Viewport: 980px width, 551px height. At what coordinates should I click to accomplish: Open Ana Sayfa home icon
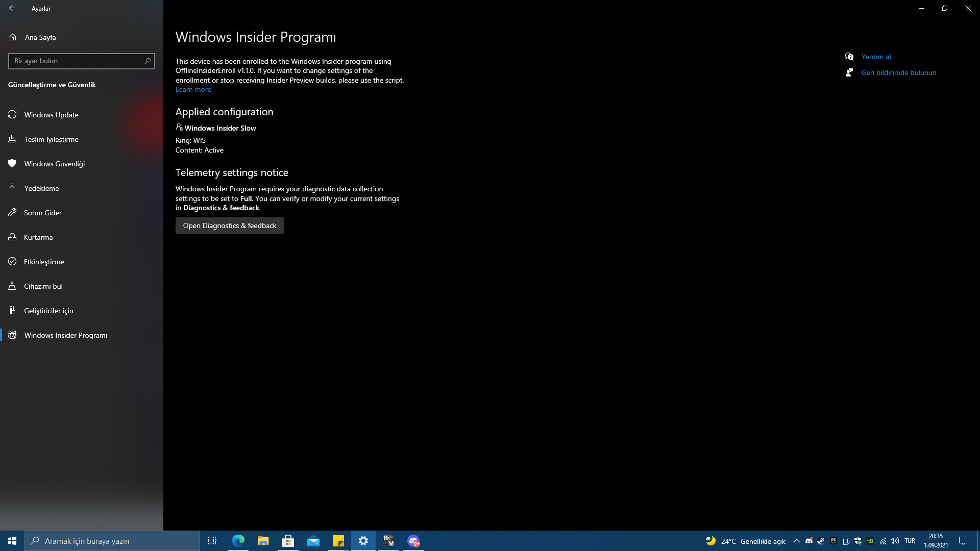point(13,37)
